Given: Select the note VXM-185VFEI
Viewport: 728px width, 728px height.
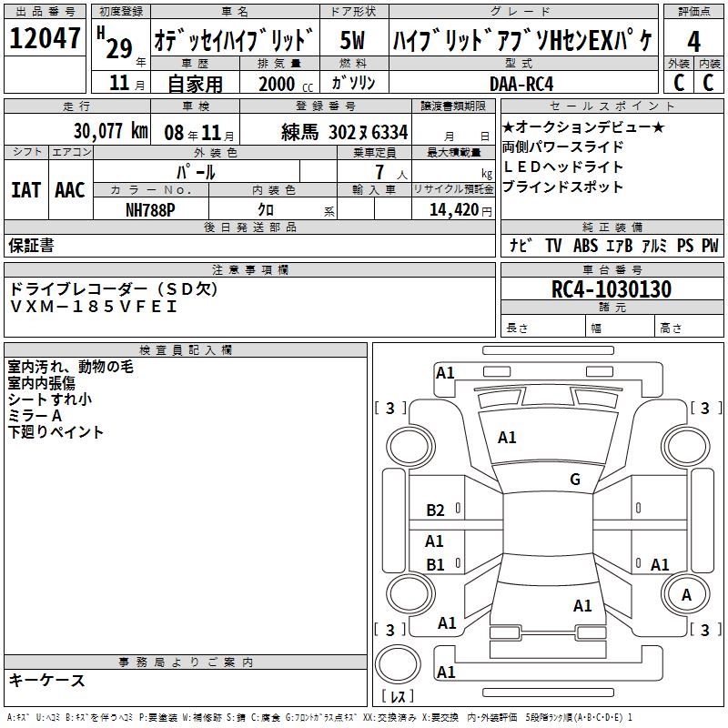Looking at the screenshot, I should (94, 307).
